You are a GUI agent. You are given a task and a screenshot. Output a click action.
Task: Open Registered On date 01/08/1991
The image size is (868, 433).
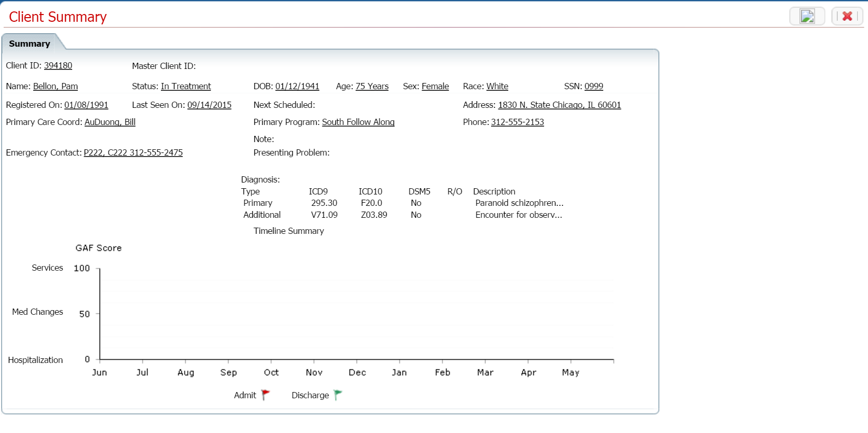point(86,105)
